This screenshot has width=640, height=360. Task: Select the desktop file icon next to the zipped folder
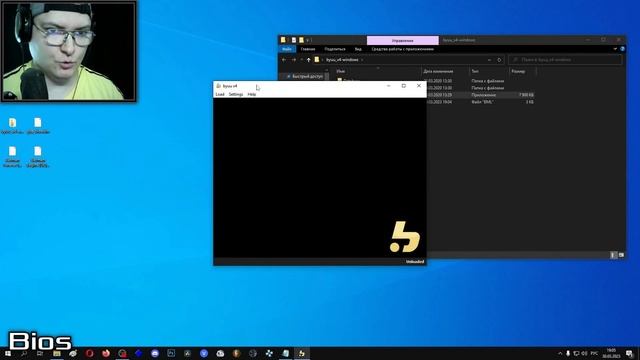tap(38, 126)
